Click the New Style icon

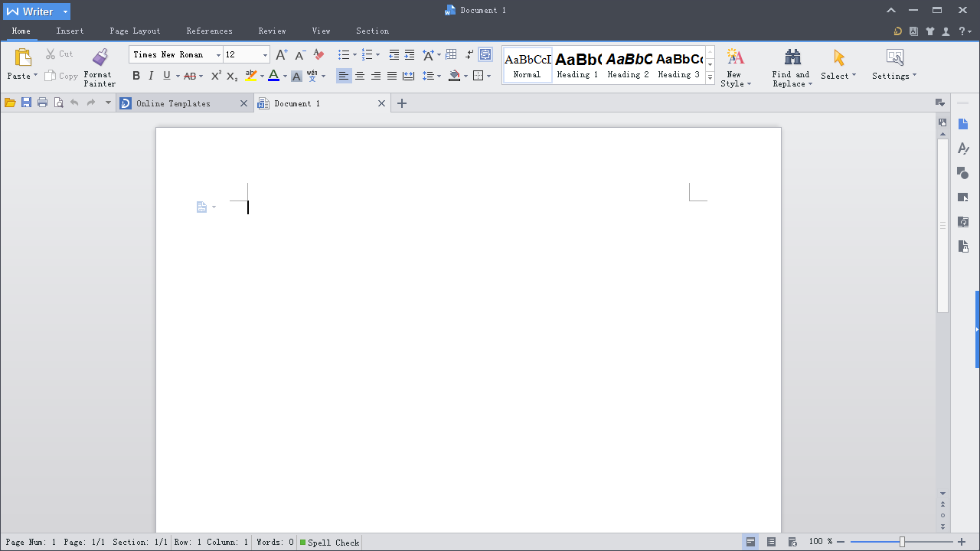735,57
